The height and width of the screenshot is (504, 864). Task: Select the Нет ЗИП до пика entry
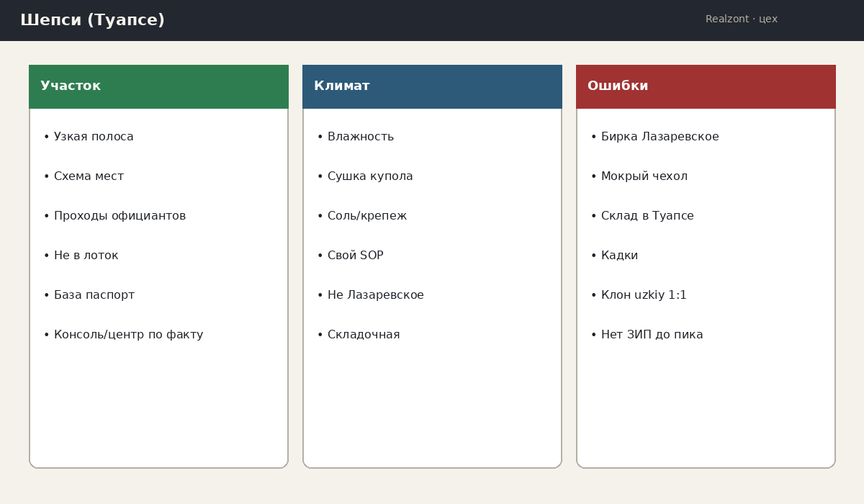click(x=647, y=335)
